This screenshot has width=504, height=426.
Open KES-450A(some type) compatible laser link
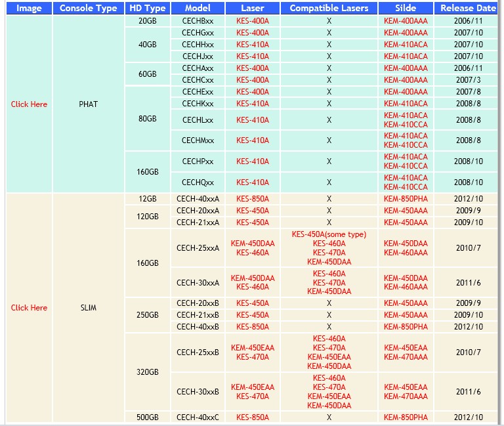[329, 234]
